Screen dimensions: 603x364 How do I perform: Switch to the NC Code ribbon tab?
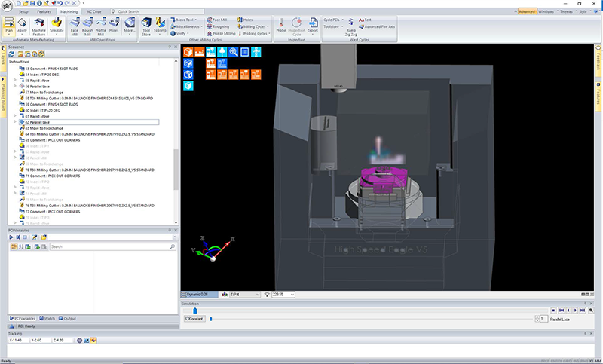pos(93,11)
